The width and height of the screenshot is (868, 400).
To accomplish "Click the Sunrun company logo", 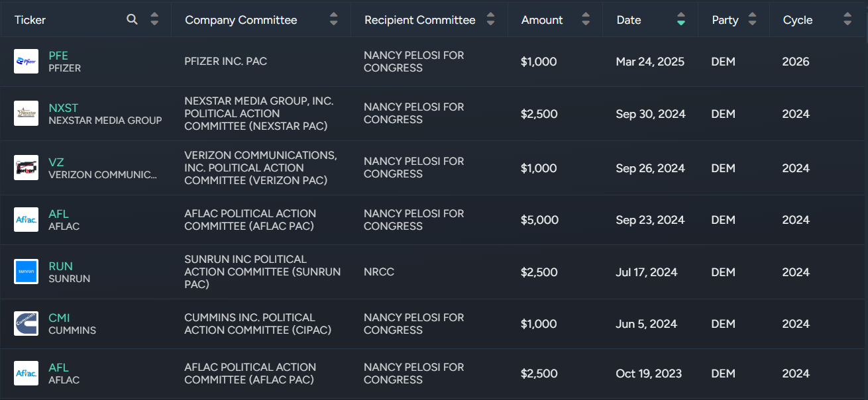I will 27,272.
